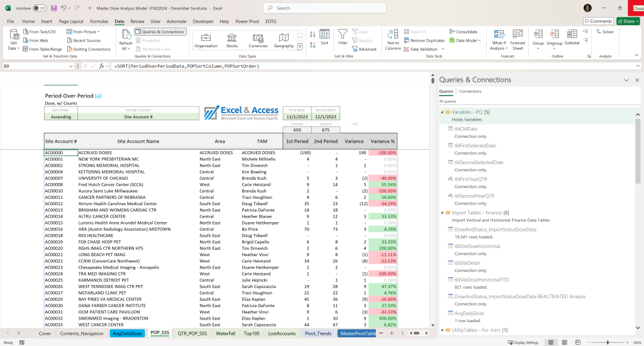Select tblCMDate query

pos(466,128)
